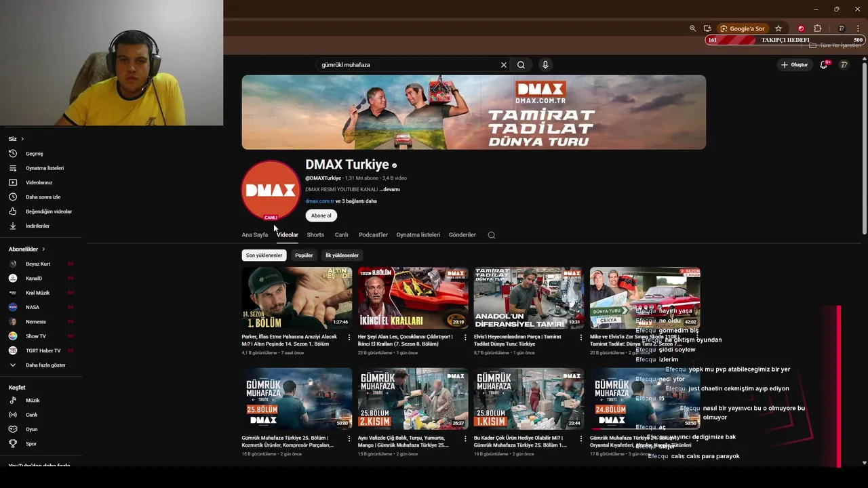
Task: Open YouTube notifications bell
Action: 824,65
